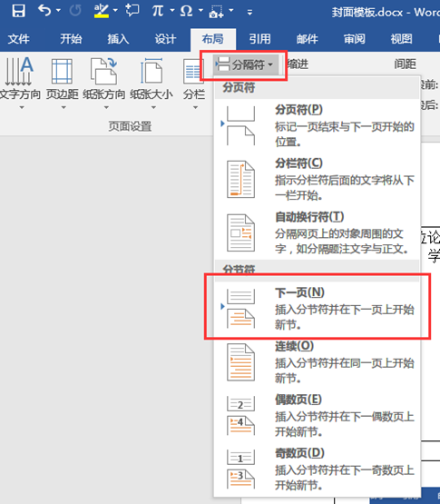Click the Undo arrow icon
The image size is (440, 504).
44,10
